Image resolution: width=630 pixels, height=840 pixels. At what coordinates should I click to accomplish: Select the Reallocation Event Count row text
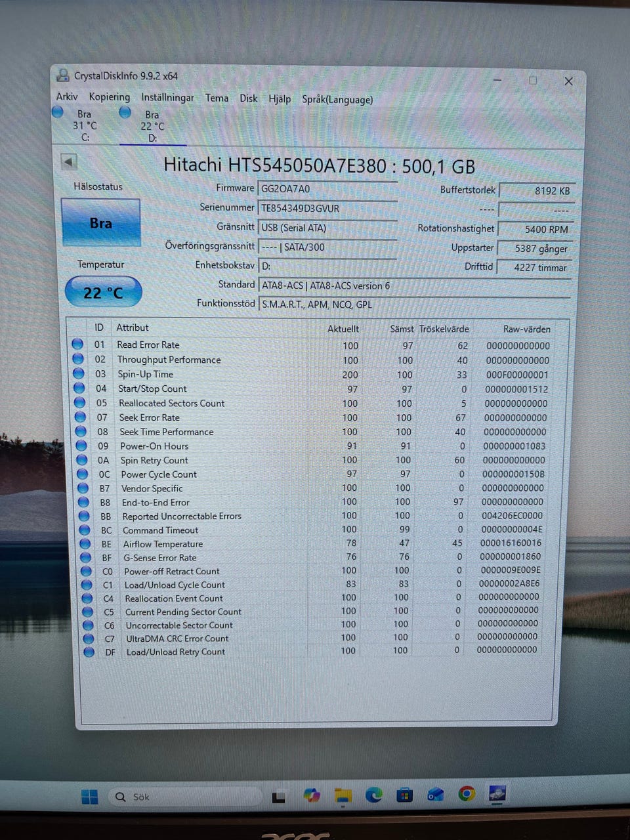(174, 598)
